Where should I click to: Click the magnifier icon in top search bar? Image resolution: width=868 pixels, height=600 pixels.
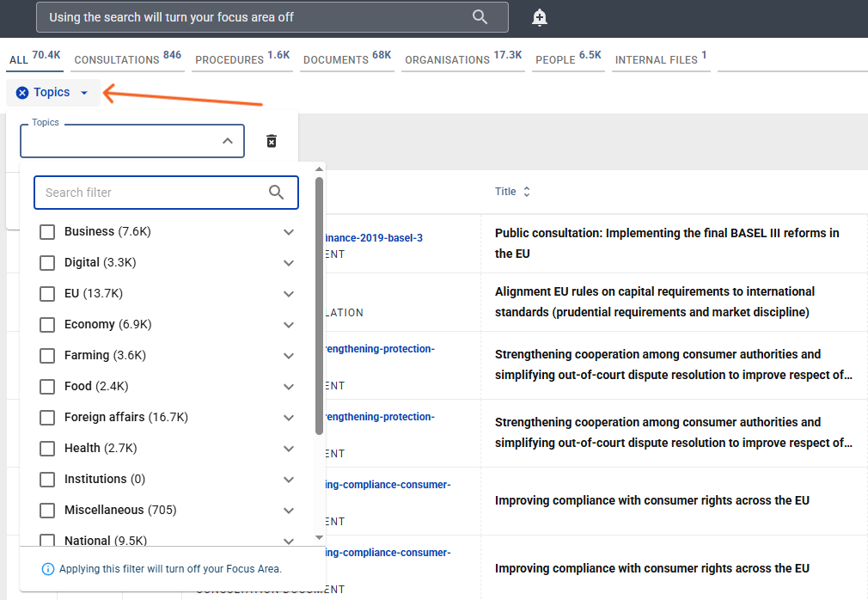[x=480, y=17]
